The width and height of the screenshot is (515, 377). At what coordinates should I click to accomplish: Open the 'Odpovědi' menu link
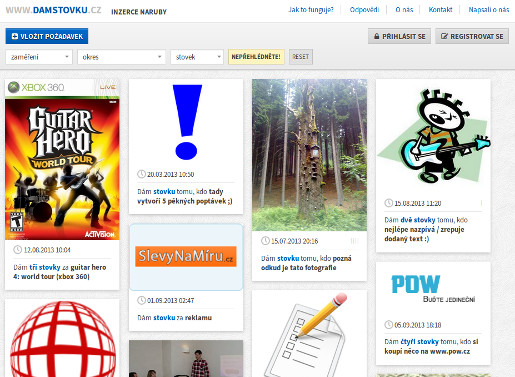[364, 10]
